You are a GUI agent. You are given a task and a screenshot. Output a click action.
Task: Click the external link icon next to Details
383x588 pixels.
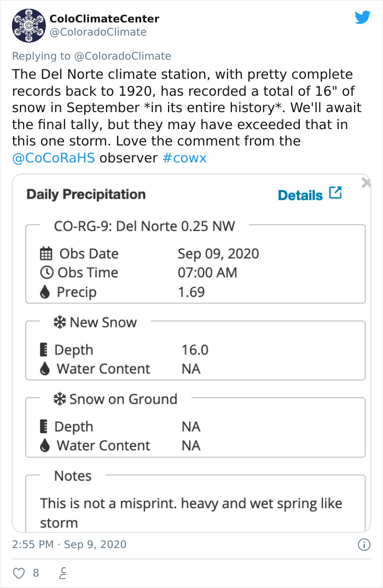[335, 194]
